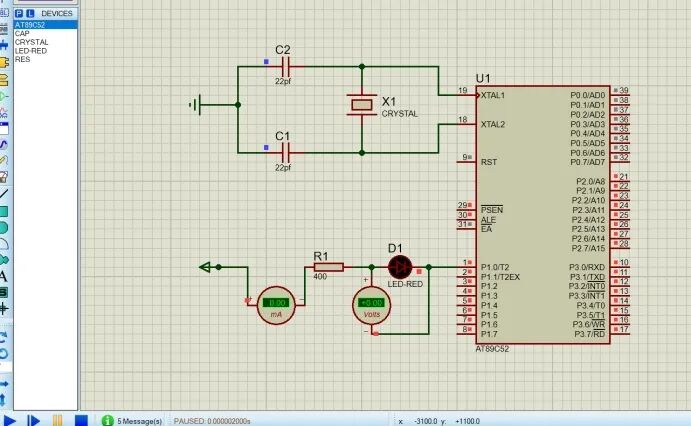Select the mA ammeter instrument
Screen dimensions: 691x426
[276, 305]
